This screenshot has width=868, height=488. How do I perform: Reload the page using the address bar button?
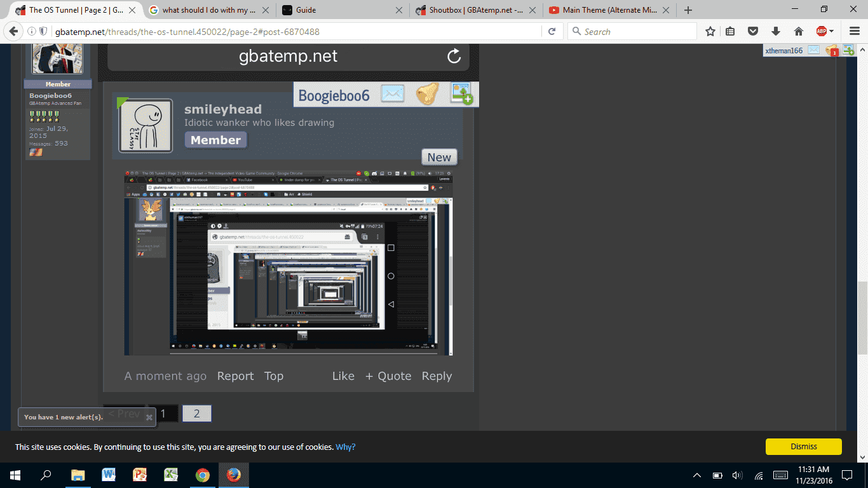click(552, 31)
